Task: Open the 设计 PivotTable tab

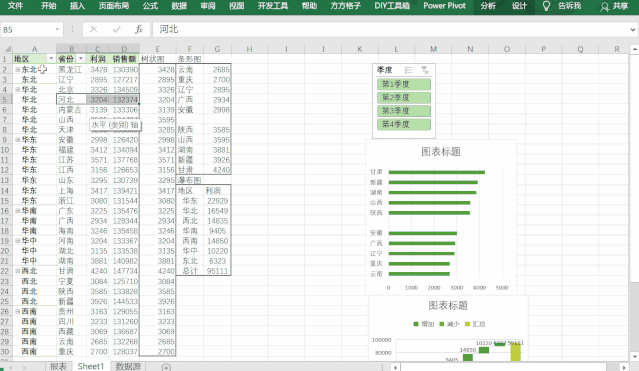Action: [x=519, y=6]
